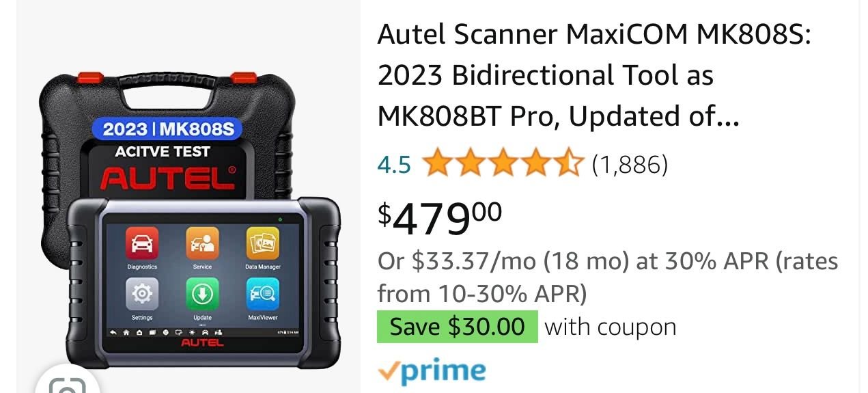
Task: Click the monthly payment APR text
Action: [608, 277]
